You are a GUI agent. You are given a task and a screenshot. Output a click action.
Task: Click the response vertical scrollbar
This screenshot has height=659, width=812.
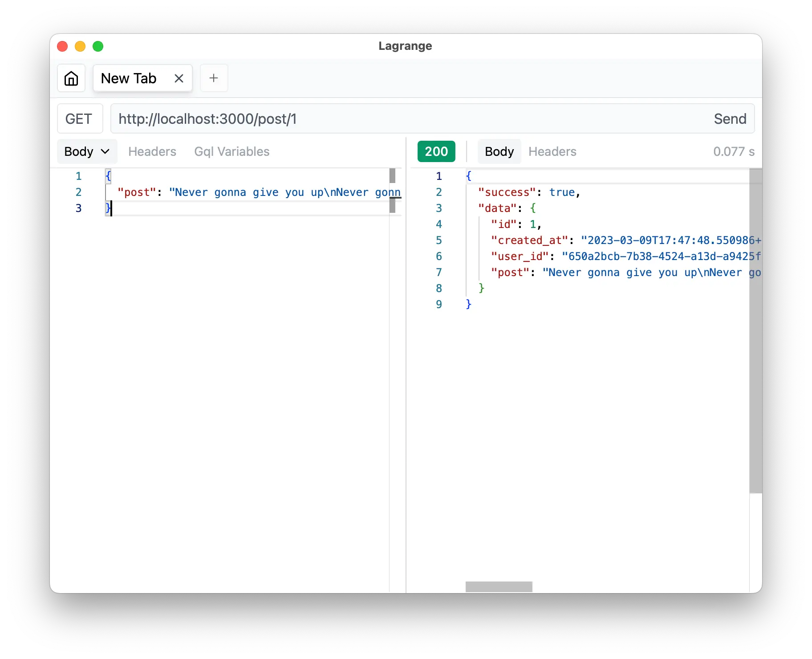coord(755,331)
